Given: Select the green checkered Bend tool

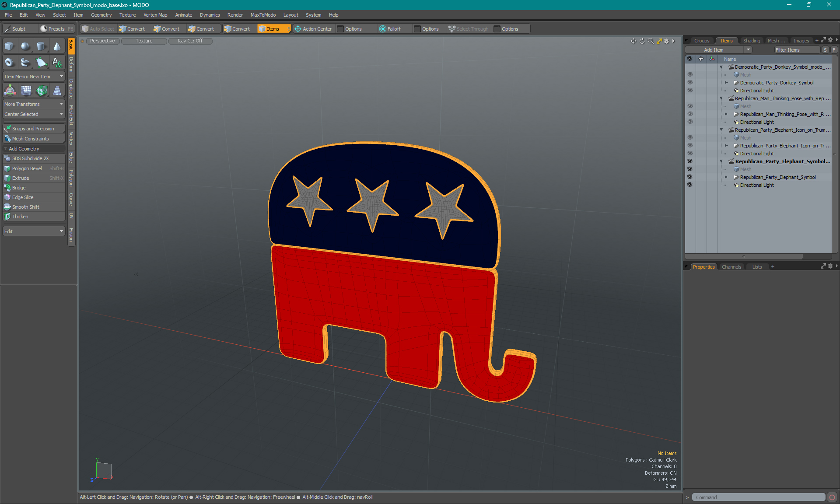Looking at the screenshot, I should 42,91.
